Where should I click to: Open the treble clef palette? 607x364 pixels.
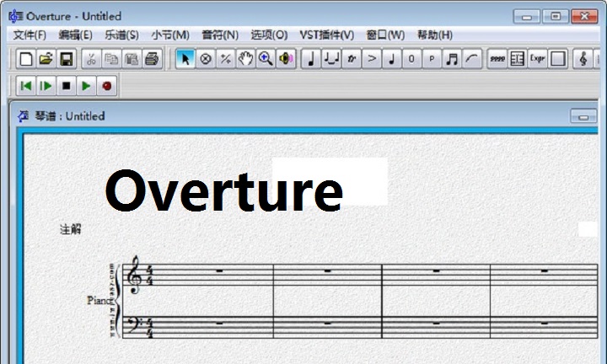[x=583, y=59]
